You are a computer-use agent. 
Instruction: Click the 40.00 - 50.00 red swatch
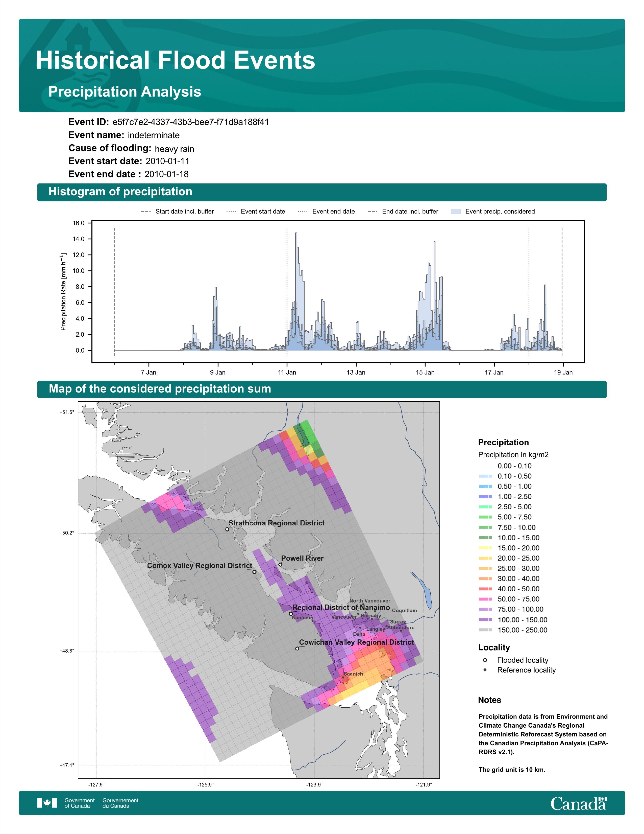(485, 589)
